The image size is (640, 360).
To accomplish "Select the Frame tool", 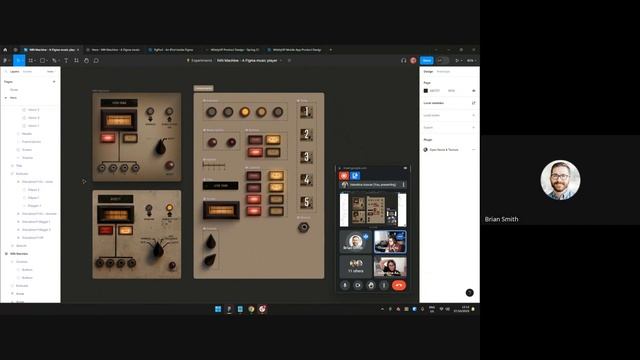I will [x=30, y=60].
